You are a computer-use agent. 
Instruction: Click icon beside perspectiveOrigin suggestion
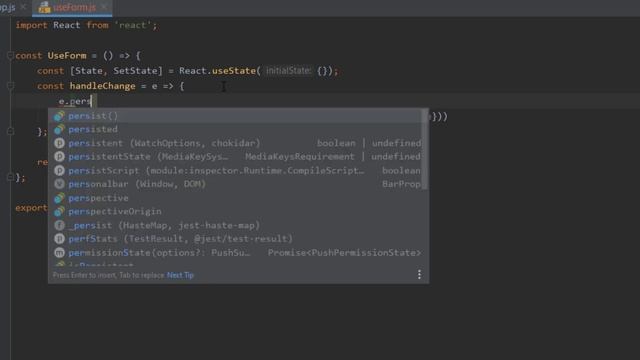tap(60, 211)
